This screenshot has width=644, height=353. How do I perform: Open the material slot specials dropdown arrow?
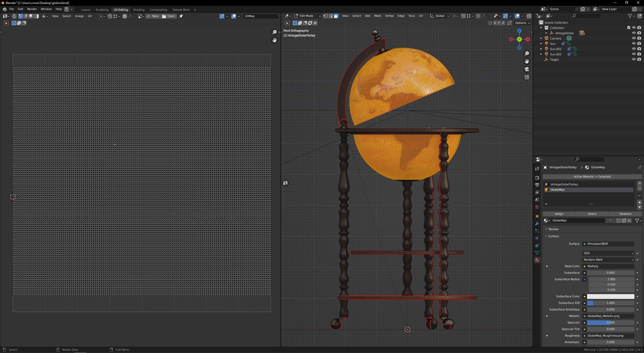click(x=639, y=195)
